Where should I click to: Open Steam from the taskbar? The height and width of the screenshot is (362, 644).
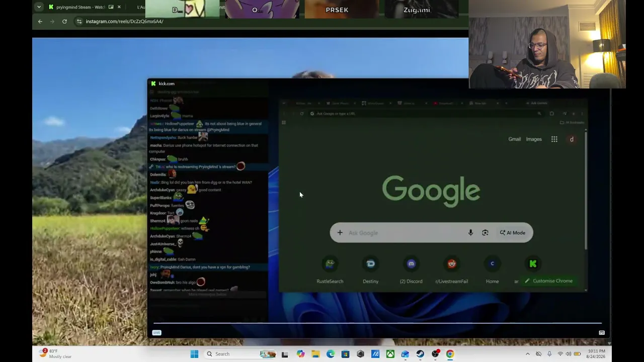420,354
